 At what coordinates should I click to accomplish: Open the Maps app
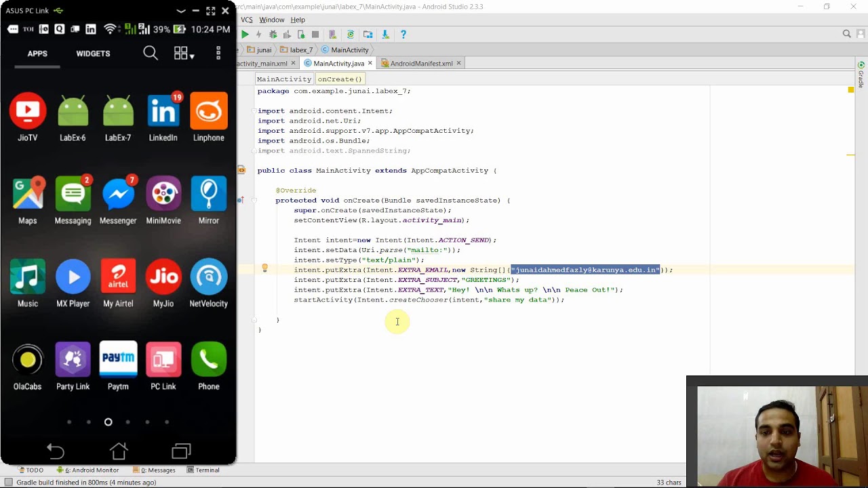pyautogui.click(x=28, y=201)
